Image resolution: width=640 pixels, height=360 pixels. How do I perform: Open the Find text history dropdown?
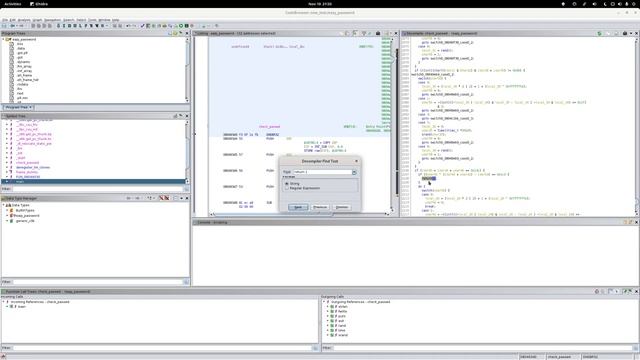click(354, 172)
